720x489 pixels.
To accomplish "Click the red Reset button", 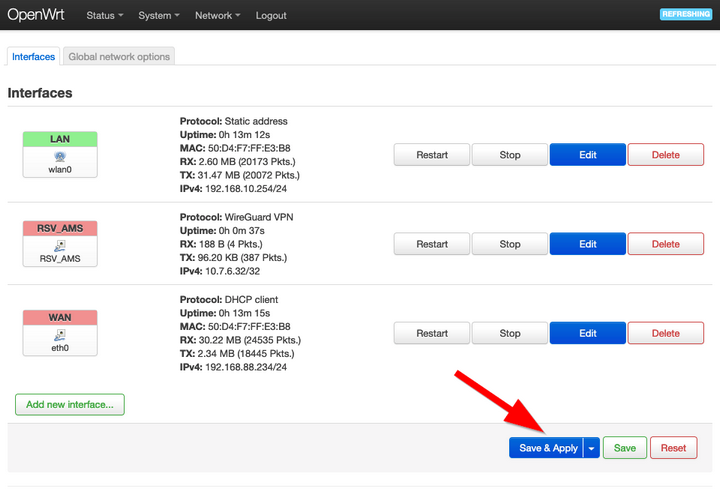I will point(673,448).
